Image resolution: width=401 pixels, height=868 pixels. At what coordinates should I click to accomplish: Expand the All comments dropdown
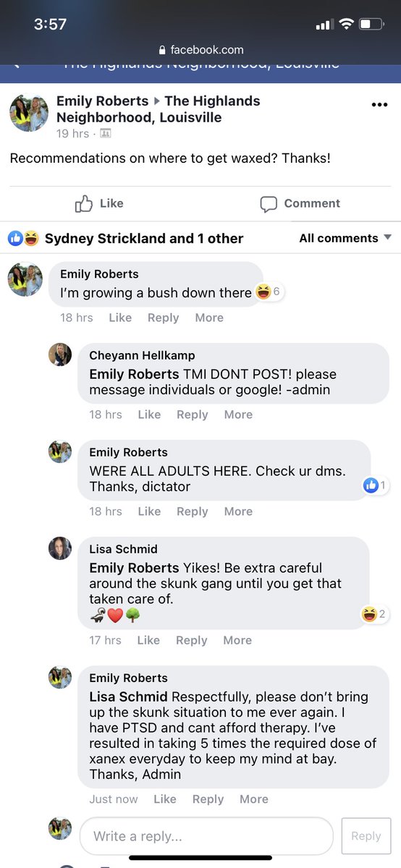pyautogui.click(x=345, y=238)
